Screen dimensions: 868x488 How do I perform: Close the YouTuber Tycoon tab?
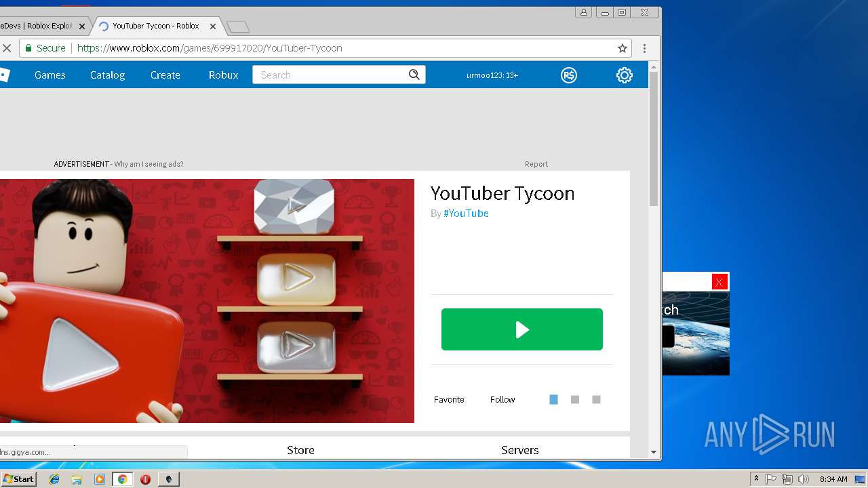click(x=213, y=26)
